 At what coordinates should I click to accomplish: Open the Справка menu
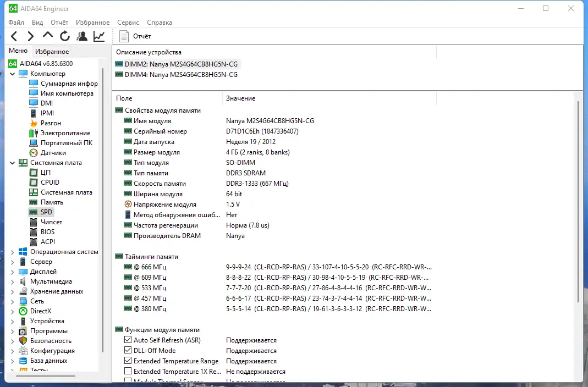tap(160, 23)
